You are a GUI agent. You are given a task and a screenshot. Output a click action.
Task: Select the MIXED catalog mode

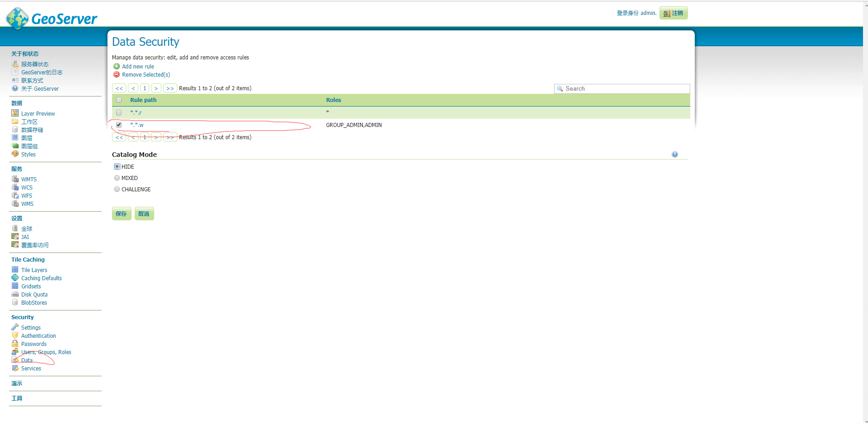117,178
